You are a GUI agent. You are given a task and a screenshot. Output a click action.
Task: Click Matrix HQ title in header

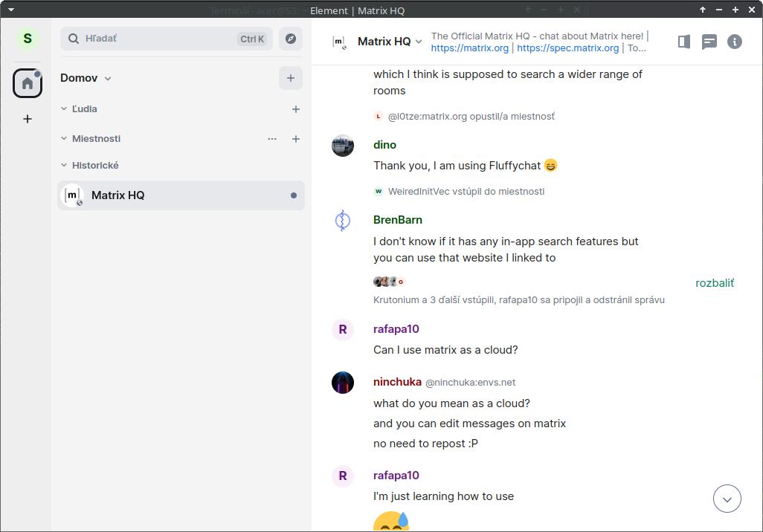pos(384,42)
